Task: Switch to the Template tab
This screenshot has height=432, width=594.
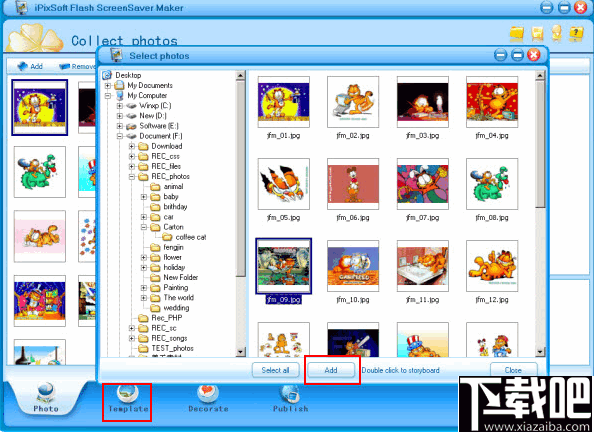Action: (128, 399)
